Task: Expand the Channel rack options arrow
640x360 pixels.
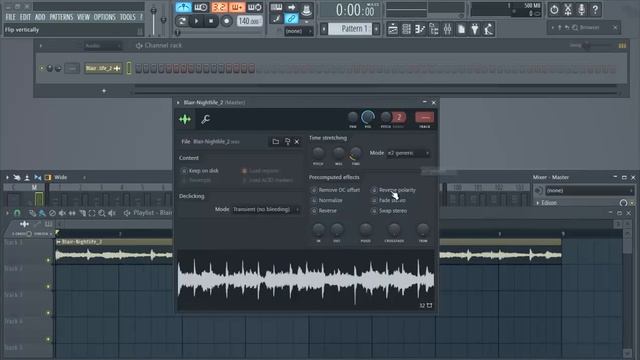Action: (41, 46)
